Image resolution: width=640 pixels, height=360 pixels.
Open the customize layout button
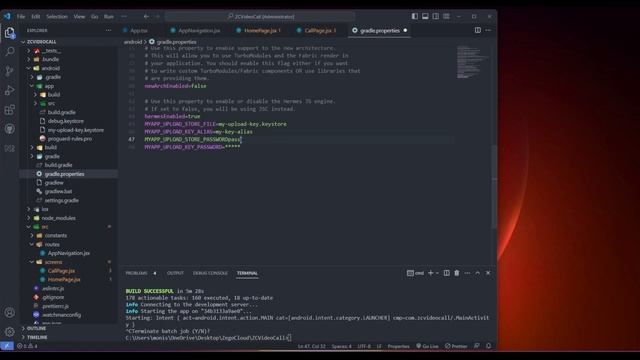447,16
